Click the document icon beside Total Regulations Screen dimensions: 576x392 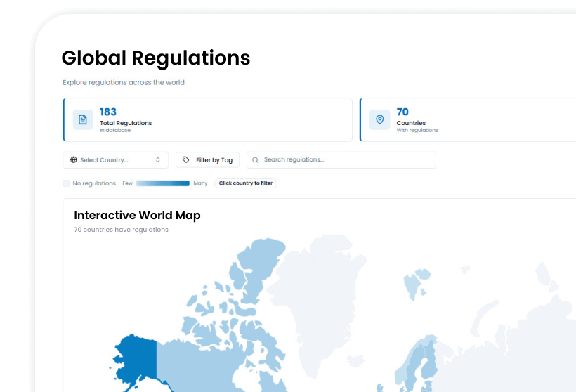pos(83,119)
